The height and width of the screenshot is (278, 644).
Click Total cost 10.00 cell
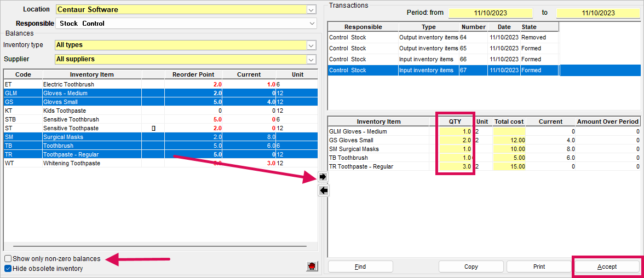tap(509, 149)
